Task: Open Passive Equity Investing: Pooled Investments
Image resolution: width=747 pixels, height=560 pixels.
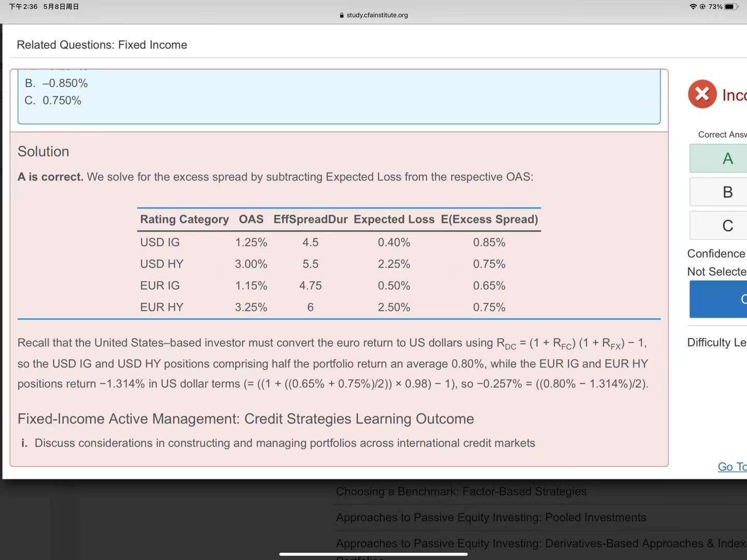Action: coord(490,517)
